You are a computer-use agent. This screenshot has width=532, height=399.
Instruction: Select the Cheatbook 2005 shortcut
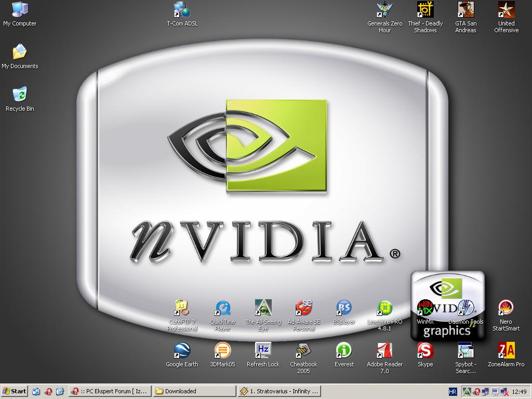pyautogui.click(x=303, y=358)
